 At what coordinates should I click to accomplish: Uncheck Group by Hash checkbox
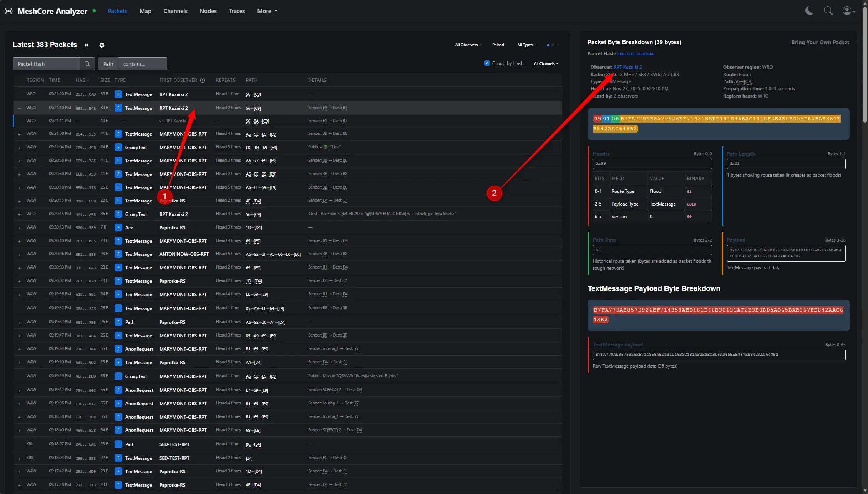click(x=487, y=63)
